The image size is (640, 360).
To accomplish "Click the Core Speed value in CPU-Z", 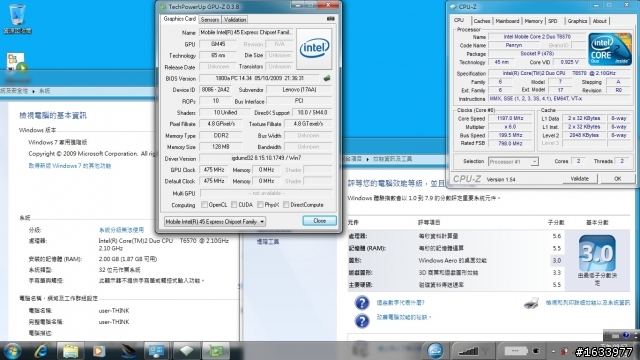I will [510, 118].
